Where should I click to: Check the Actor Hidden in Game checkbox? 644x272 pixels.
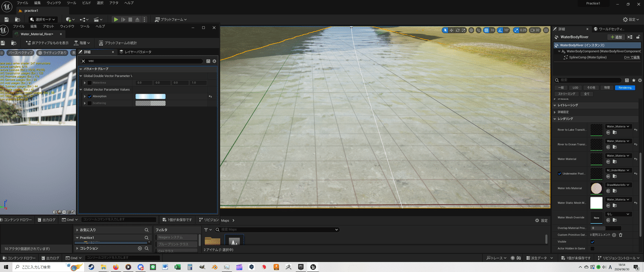pos(592,248)
